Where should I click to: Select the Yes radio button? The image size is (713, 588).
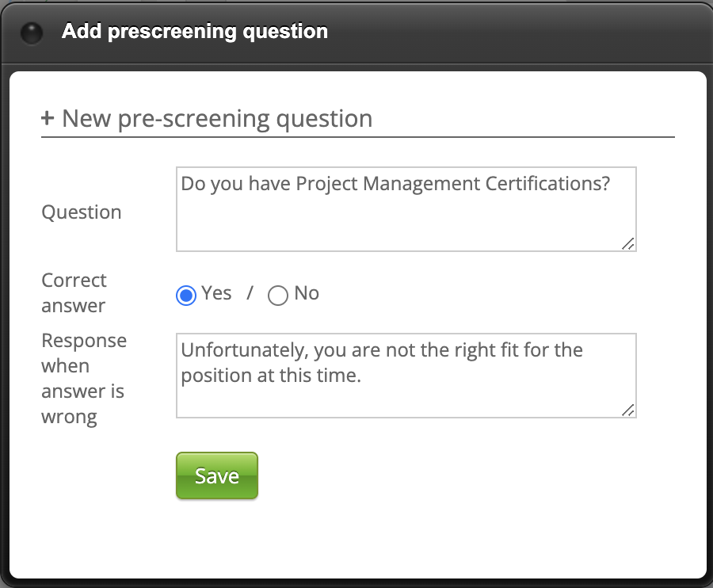(x=185, y=296)
